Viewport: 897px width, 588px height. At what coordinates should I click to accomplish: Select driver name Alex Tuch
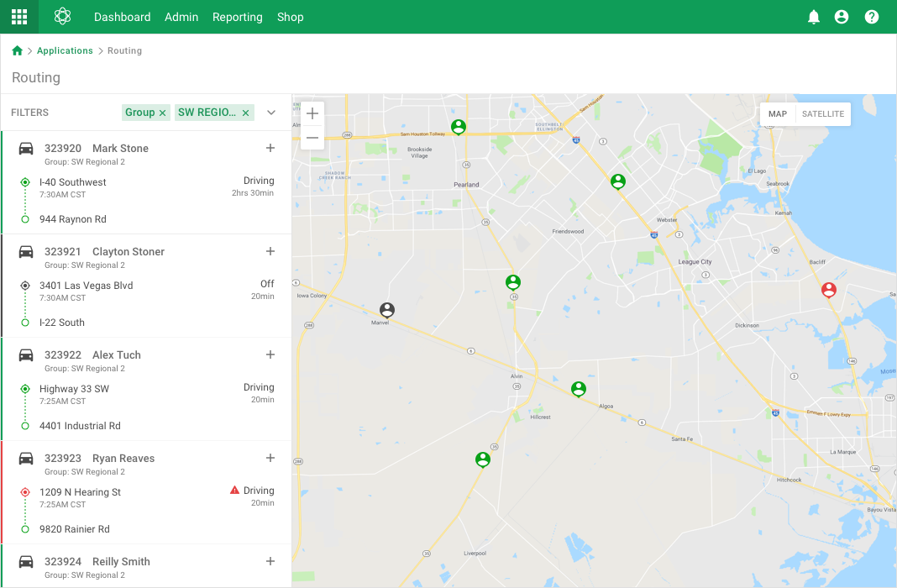click(x=117, y=354)
